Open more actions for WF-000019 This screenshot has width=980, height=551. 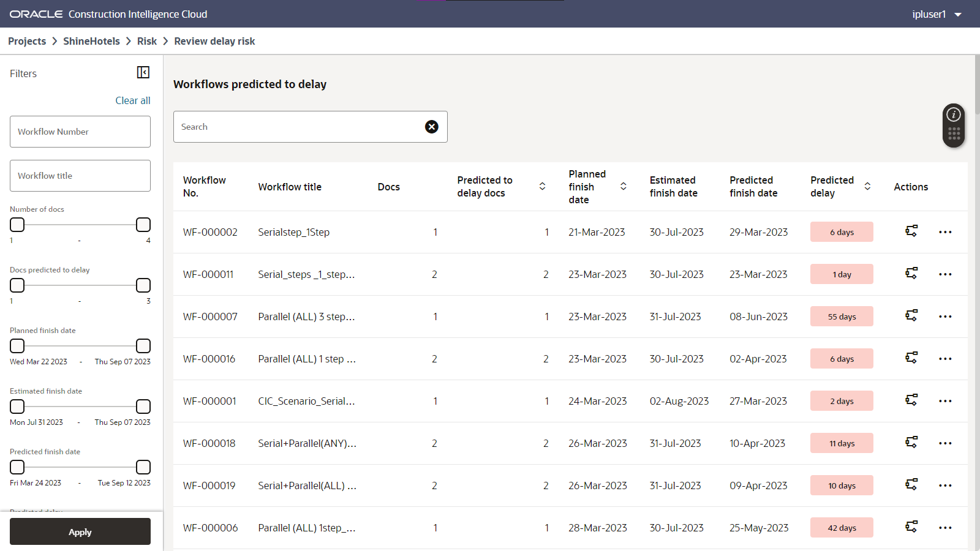coord(944,485)
